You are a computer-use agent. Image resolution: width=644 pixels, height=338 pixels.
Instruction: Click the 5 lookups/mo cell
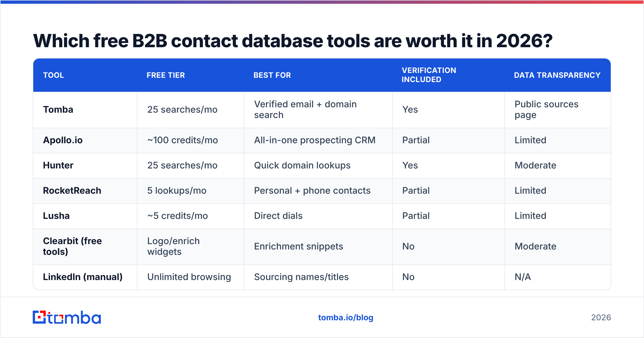click(191, 191)
